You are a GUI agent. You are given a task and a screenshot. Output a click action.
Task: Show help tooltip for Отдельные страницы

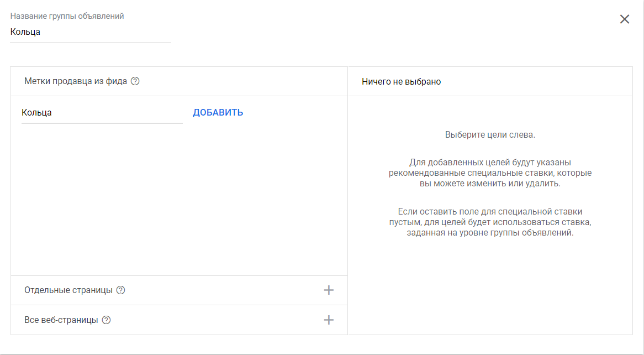coord(121,290)
